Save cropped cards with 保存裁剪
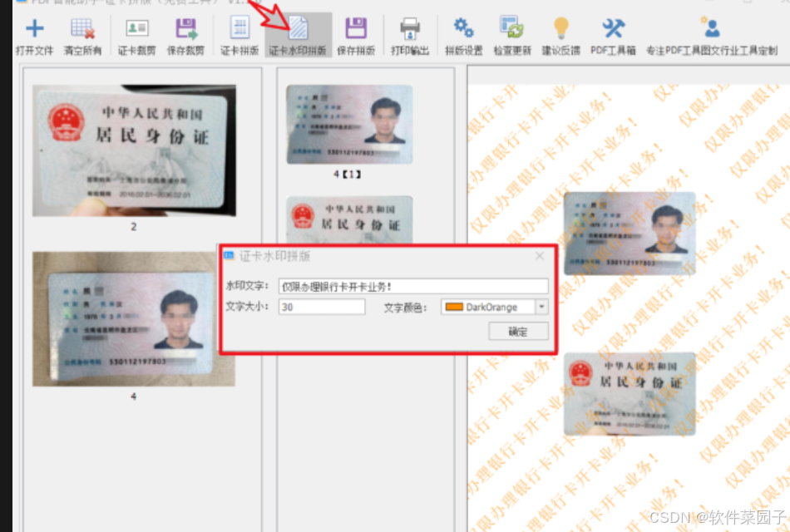 click(x=185, y=37)
